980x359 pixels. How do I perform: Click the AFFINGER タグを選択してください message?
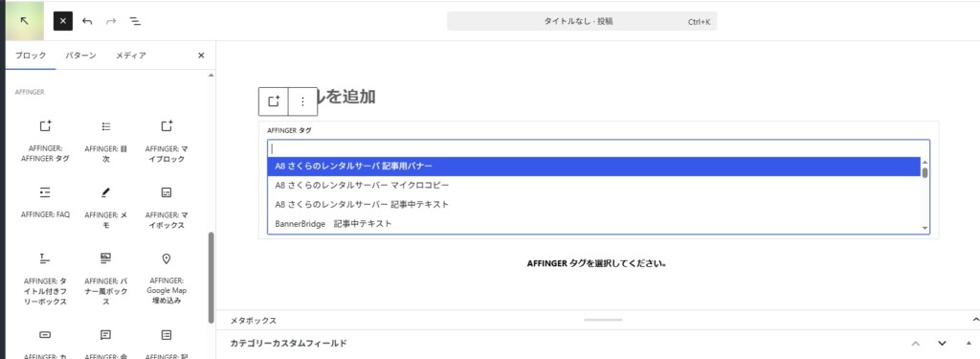[598, 264]
